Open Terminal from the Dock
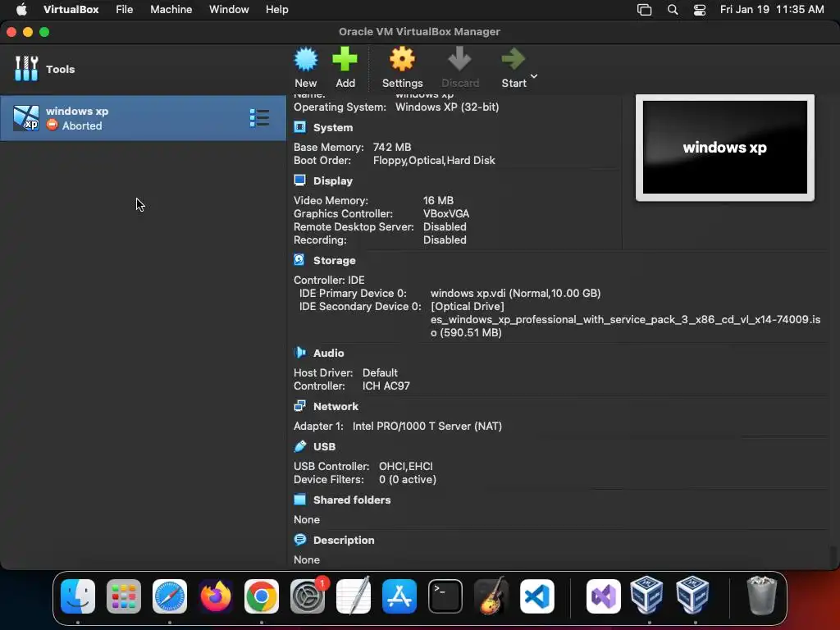The width and height of the screenshot is (840, 630). [x=445, y=596]
